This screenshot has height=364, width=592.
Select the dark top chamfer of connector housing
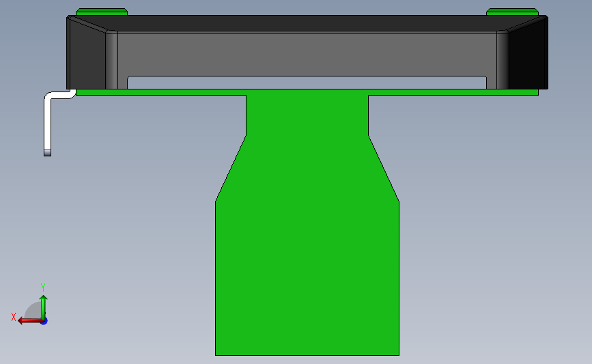pyautogui.click(x=307, y=23)
